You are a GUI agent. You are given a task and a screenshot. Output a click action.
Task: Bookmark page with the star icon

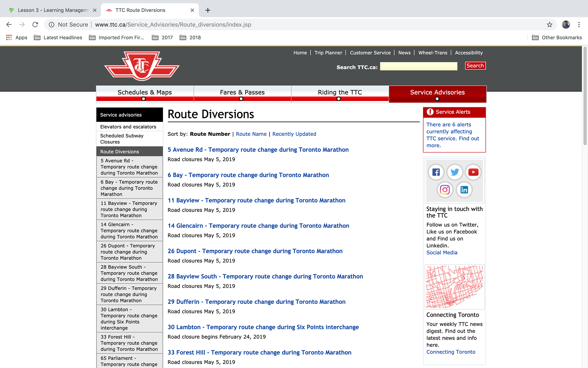pyautogui.click(x=549, y=25)
